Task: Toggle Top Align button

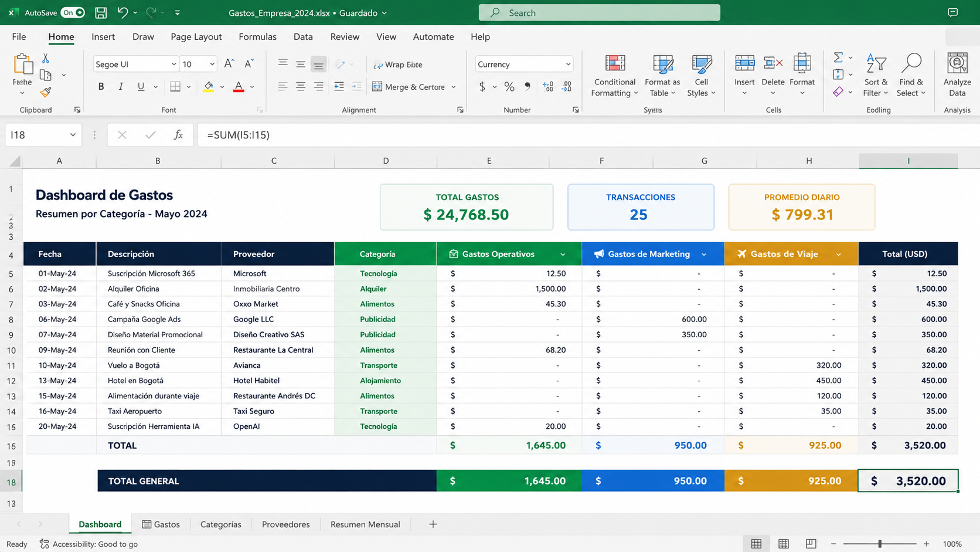Action: [283, 64]
